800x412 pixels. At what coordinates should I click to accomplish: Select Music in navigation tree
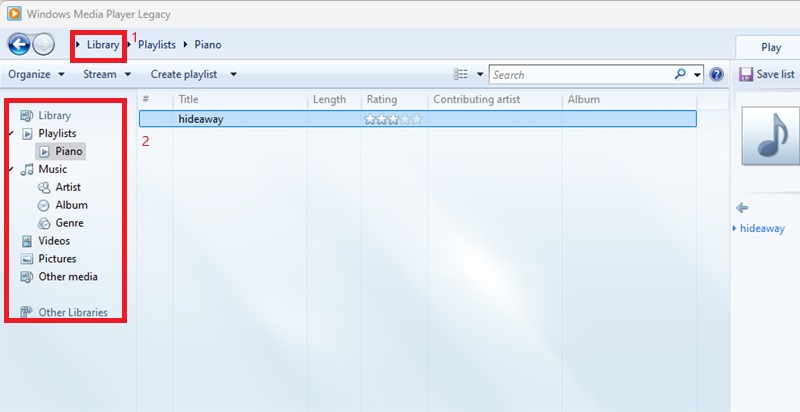(x=53, y=169)
